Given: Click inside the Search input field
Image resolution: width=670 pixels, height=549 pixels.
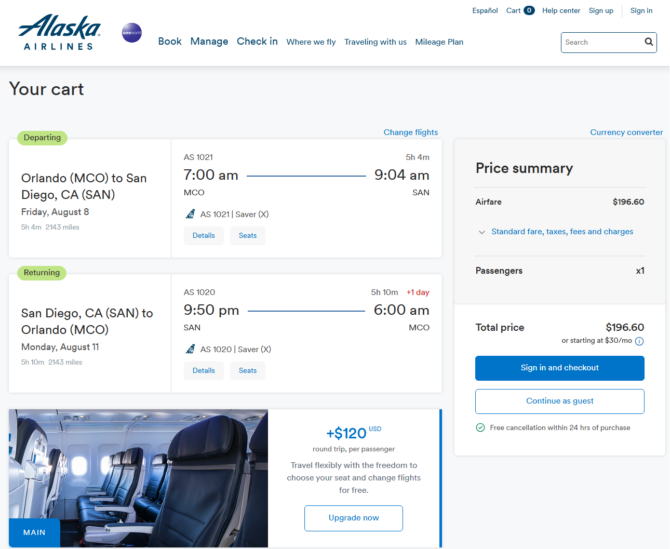Looking at the screenshot, I should click(x=602, y=42).
